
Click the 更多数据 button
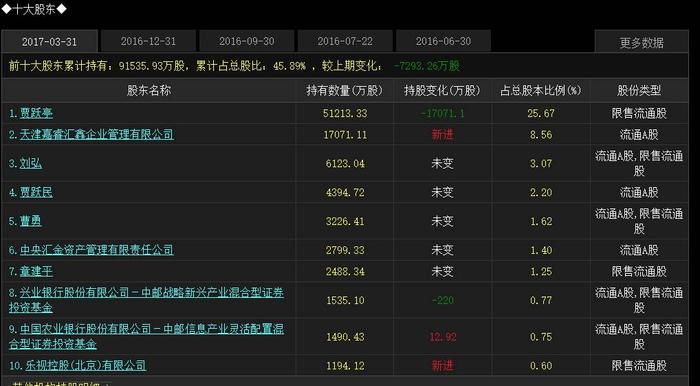(x=642, y=43)
